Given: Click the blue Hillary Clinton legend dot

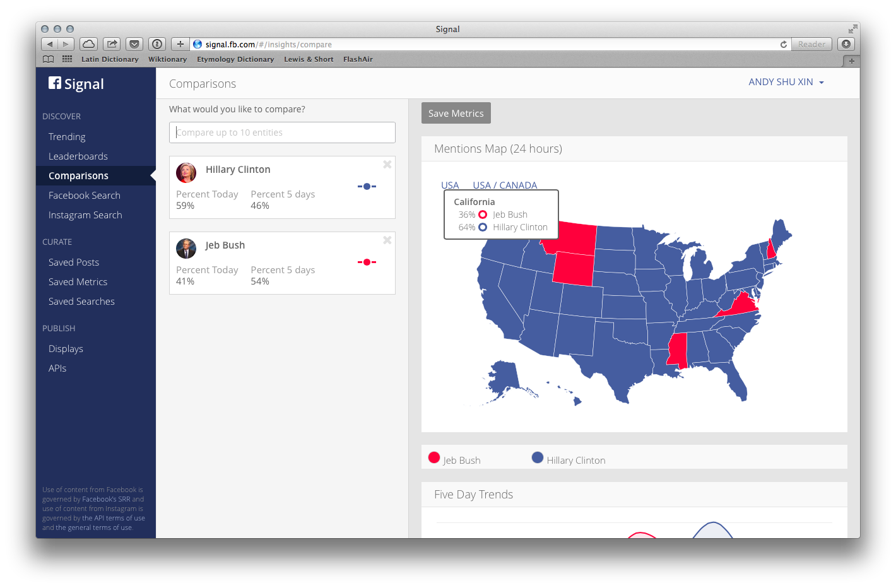Looking at the screenshot, I should click(x=538, y=457).
